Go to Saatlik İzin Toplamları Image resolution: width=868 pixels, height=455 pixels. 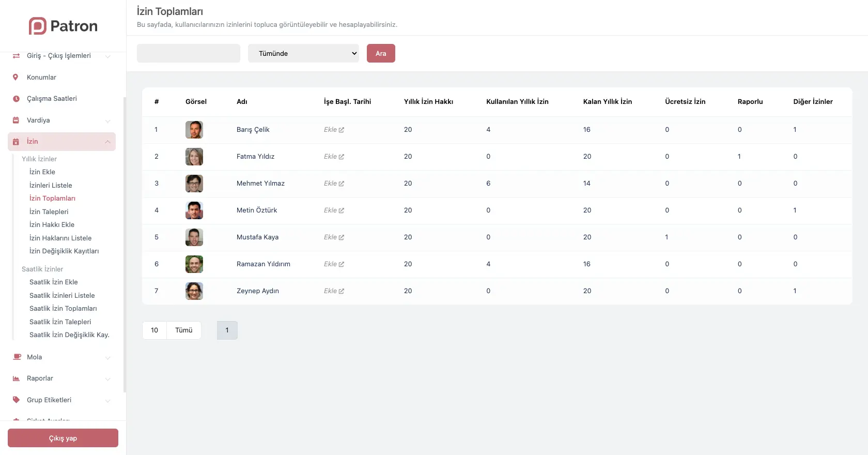pos(63,308)
